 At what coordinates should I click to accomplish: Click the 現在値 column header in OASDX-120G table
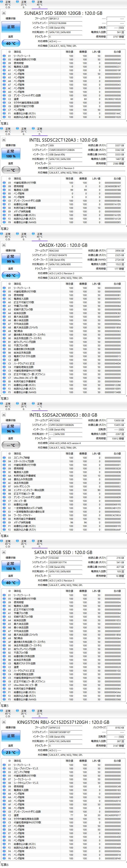(69, 284)
